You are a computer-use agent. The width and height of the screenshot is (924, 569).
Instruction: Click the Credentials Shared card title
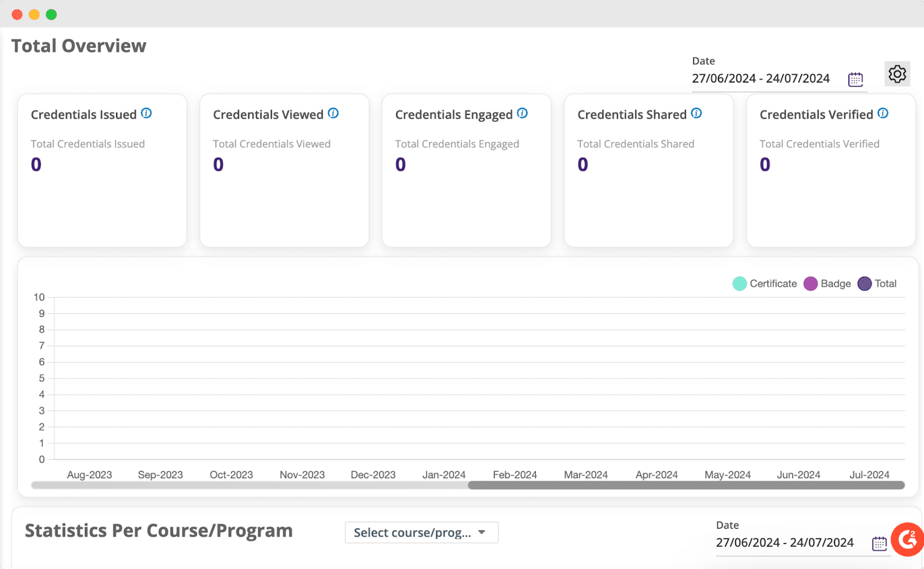632,114
